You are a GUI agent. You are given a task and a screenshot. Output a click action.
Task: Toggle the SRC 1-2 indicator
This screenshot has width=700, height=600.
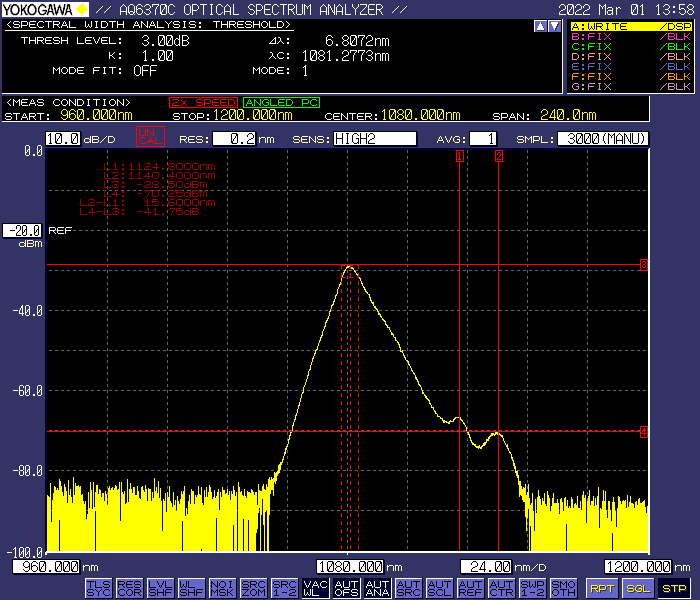point(284,588)
